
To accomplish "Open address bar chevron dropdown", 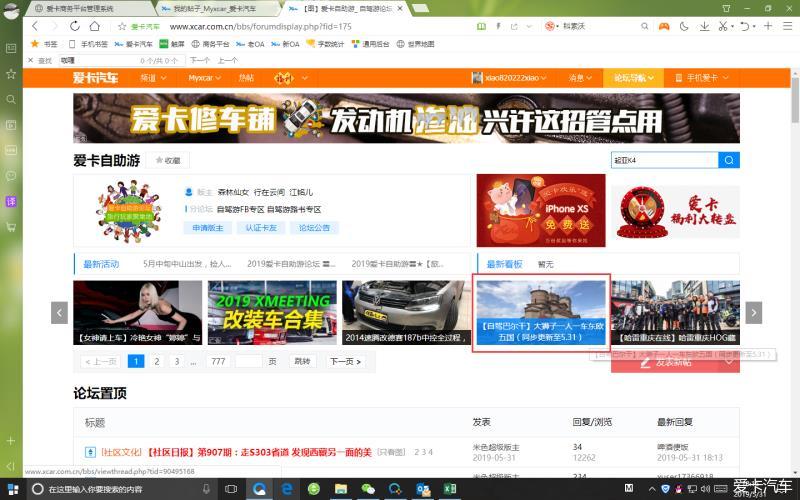I will coord(529,26).
